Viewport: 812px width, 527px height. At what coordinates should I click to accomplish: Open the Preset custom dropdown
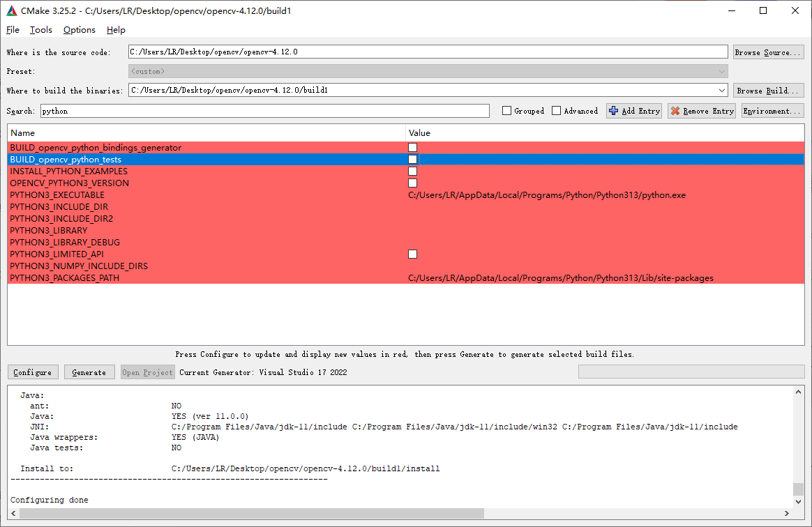coord(428,71)
